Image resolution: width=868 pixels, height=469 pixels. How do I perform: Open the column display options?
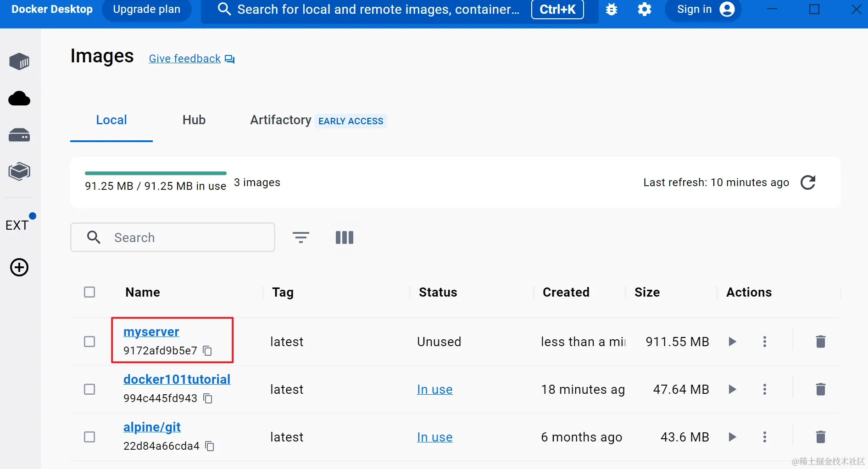coord(345,237)
